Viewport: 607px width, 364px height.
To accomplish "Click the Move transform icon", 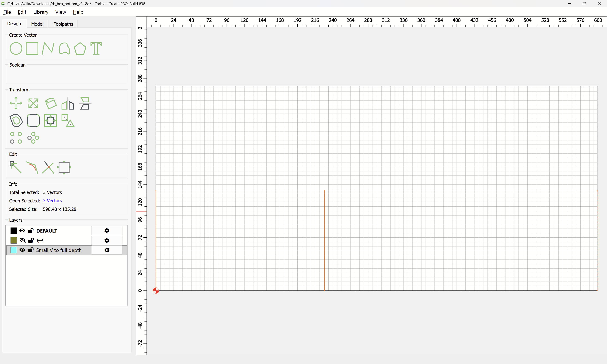I will tap(16, 103).
